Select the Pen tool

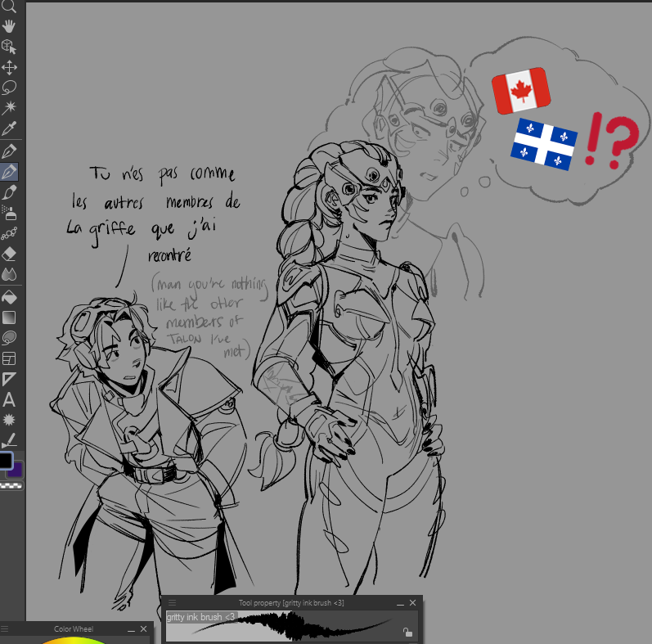9,151
